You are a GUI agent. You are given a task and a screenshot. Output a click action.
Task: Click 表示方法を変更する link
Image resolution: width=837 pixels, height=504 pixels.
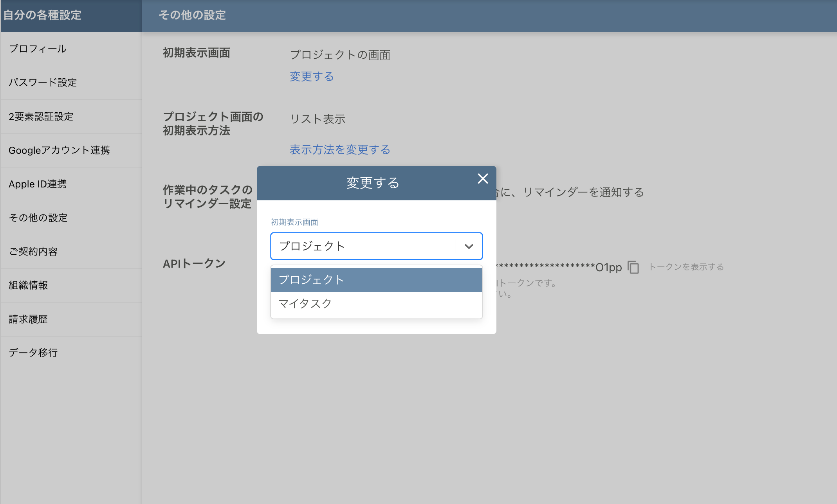(339, 149)
